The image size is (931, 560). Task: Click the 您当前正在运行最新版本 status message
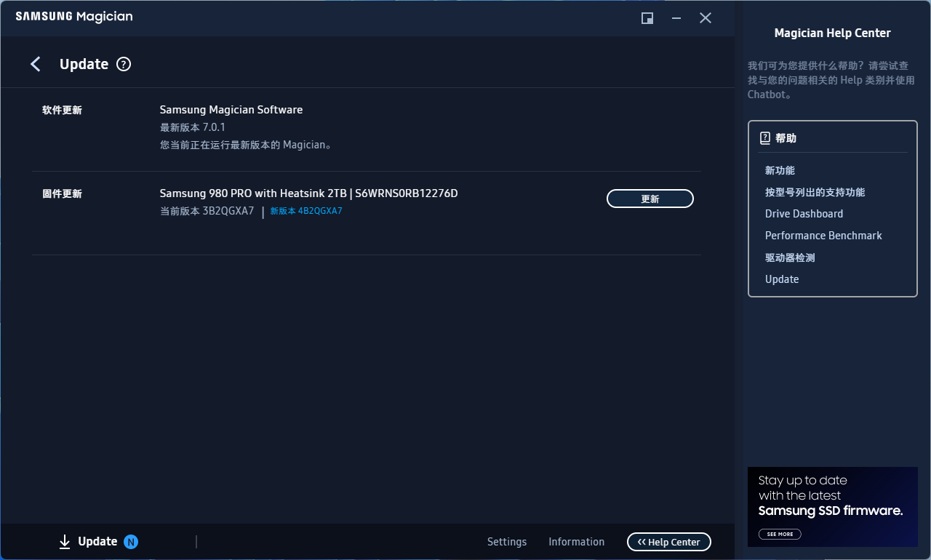coord(247,145)
